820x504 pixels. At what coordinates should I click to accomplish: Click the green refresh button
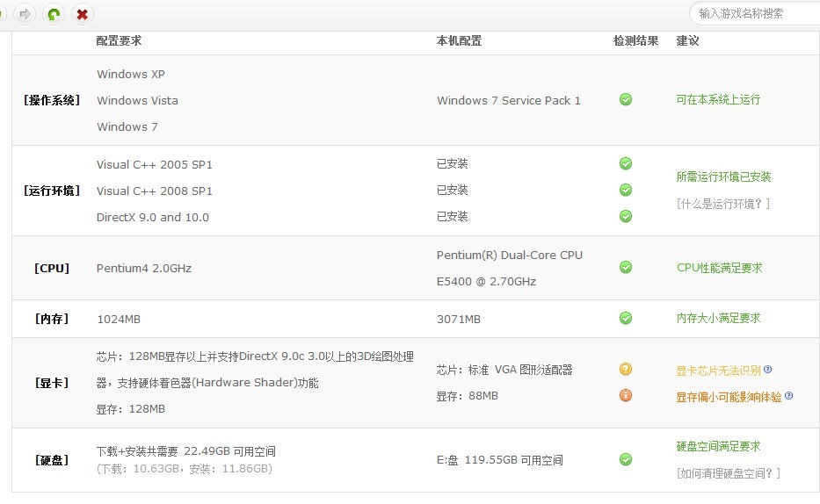(54, 14)
